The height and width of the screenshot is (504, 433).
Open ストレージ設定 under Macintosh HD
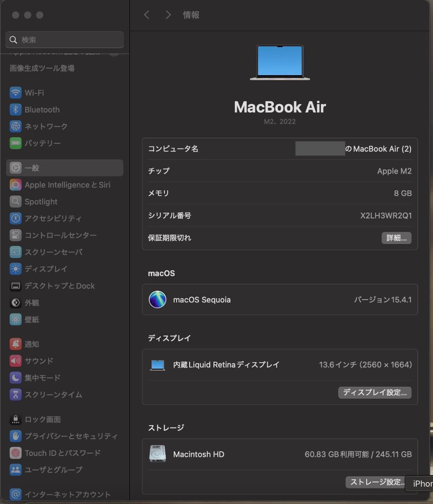click(376, 482)
